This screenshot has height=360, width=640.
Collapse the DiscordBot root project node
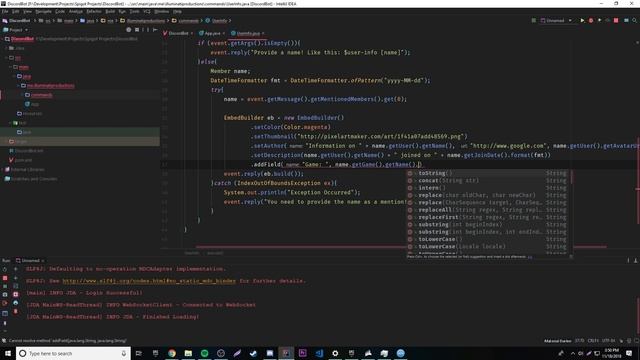click(3, 39)
